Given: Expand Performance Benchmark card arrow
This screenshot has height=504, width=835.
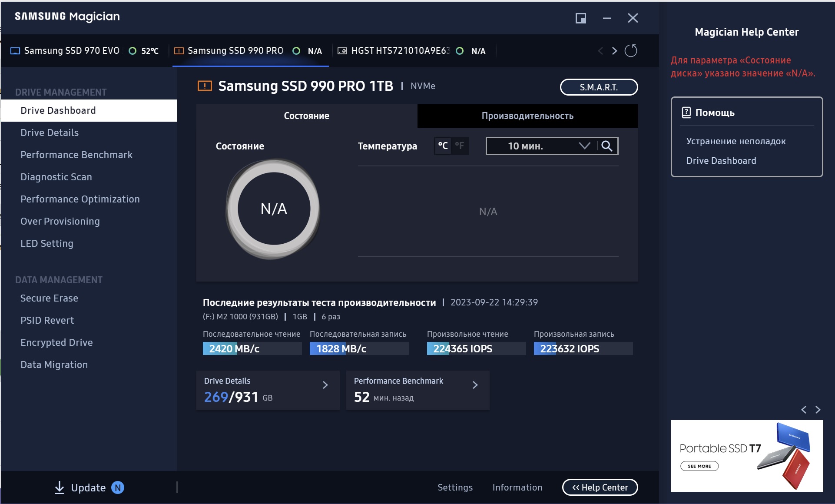Looking at the screenshot, I should click(475, 385).
